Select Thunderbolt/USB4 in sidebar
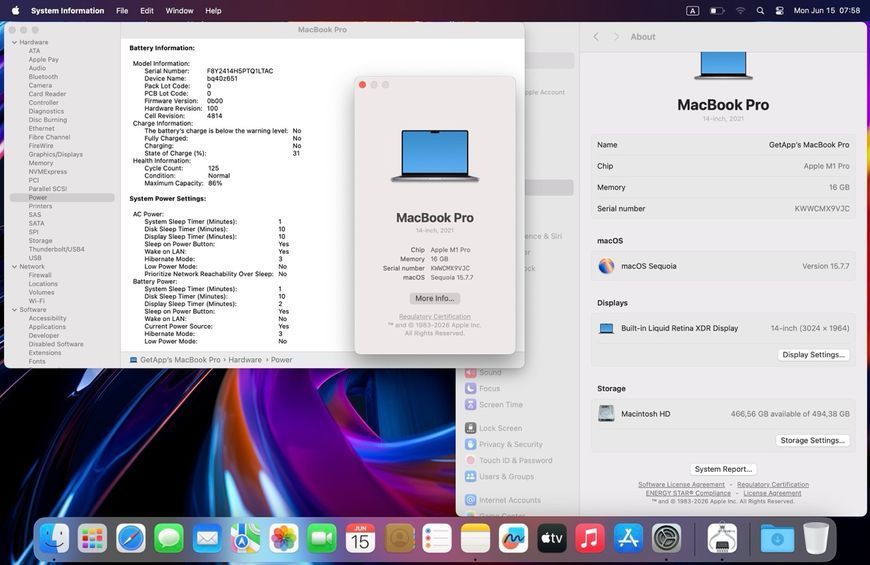The image size is (870, 565). [57, 249]
